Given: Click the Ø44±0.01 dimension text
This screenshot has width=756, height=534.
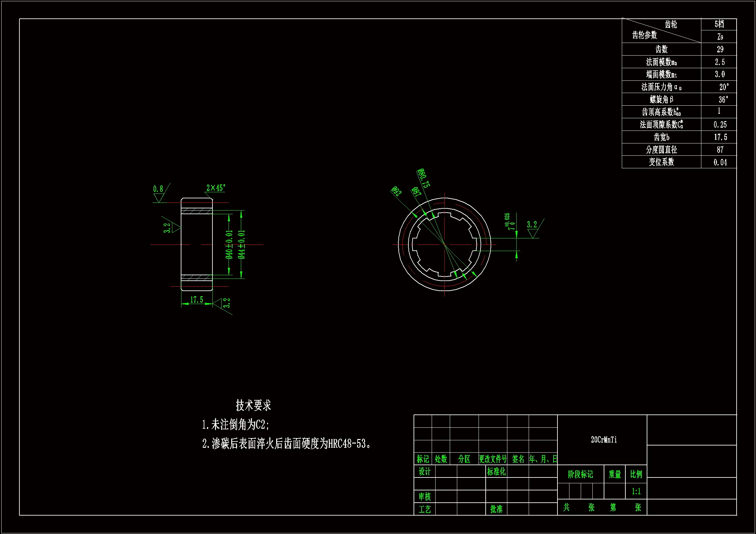Looking at the screenshot, I should [x=241, y=245].
